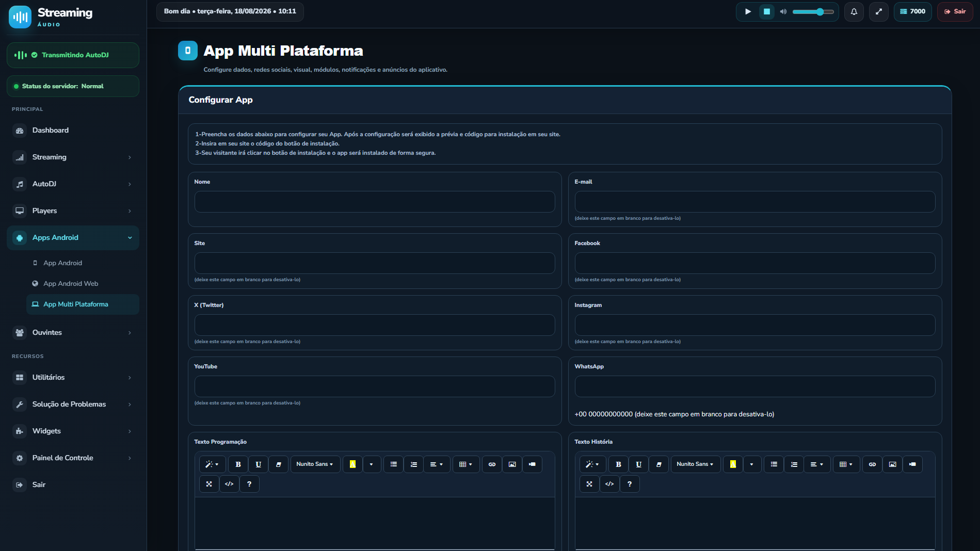980x551 pixels.
Task: Toggle fullscreen with the expand arrows icon
Action: pyautogui.click(x=879, y=11)
